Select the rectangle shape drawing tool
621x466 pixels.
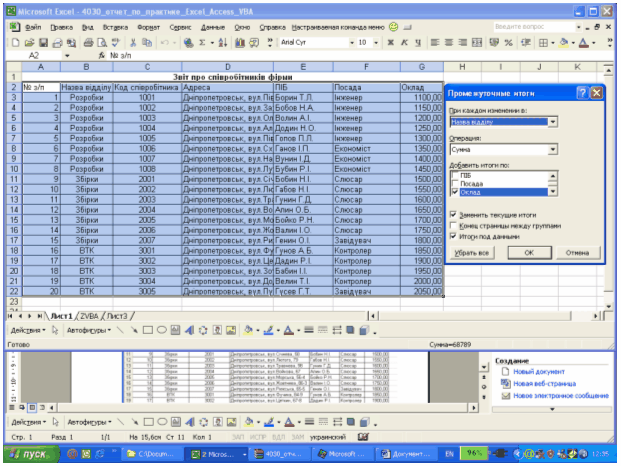coord(147,328)
